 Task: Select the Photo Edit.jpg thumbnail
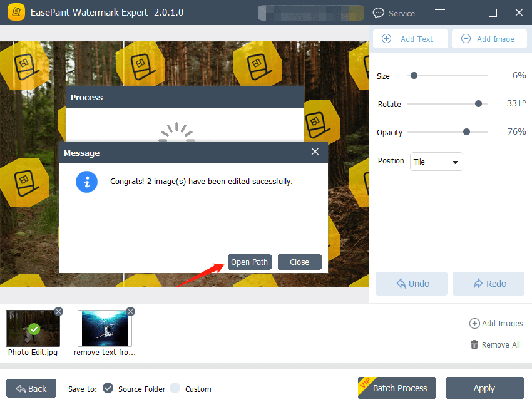click(33, 327)
